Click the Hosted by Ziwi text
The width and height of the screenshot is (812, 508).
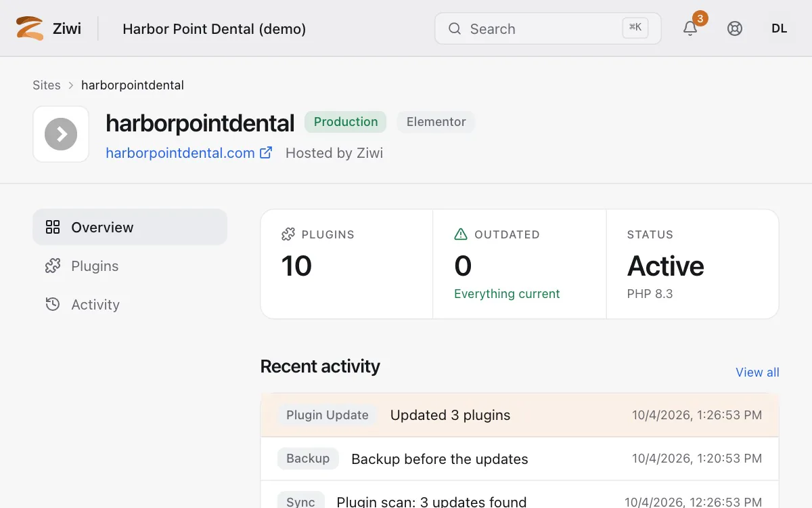click(334, 153)
